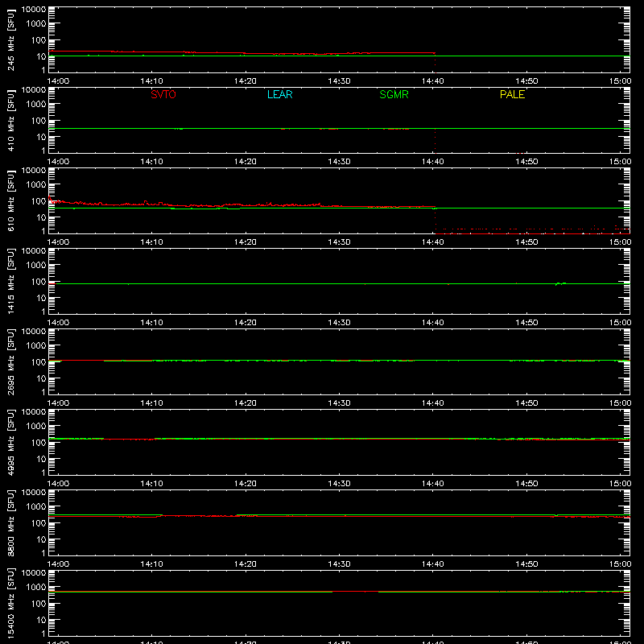This screenshot has height=644, width=644.
Task: Click 14:00 tick under the 4995 MHz plot
Action: click(x=58, y=484)
